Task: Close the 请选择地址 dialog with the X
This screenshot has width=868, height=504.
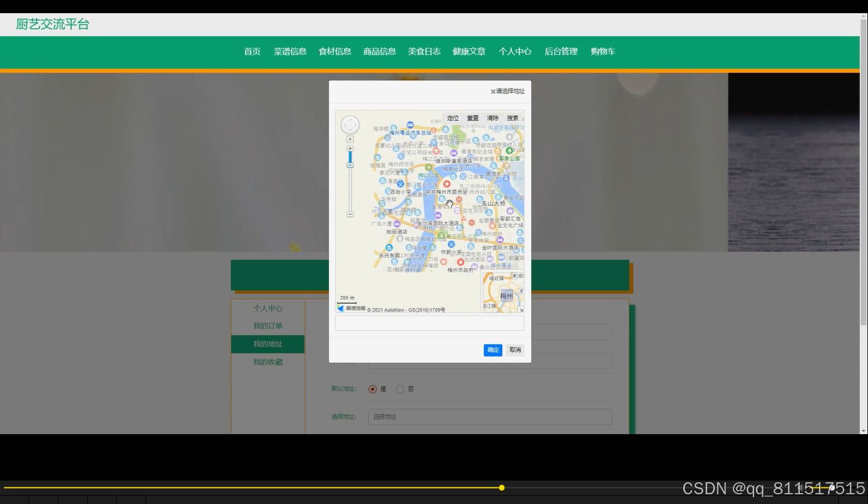Action: coord(493,92)
